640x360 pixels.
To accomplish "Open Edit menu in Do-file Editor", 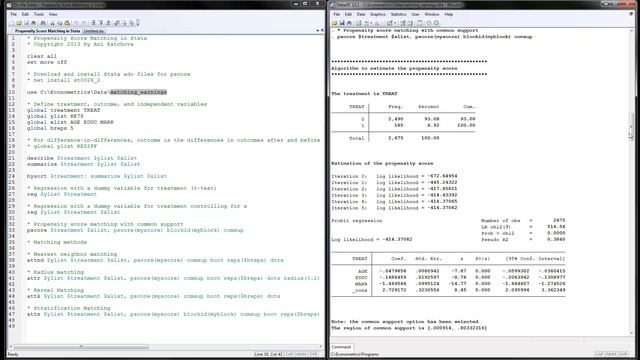I will tap(25, 14).
